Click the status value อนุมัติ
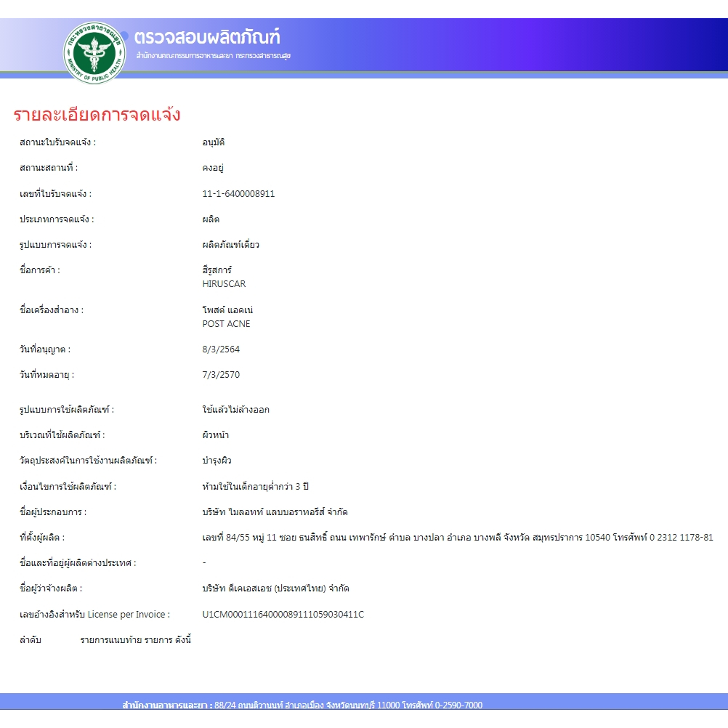Screen dimensions: 728x728 [x=214, y=142]
